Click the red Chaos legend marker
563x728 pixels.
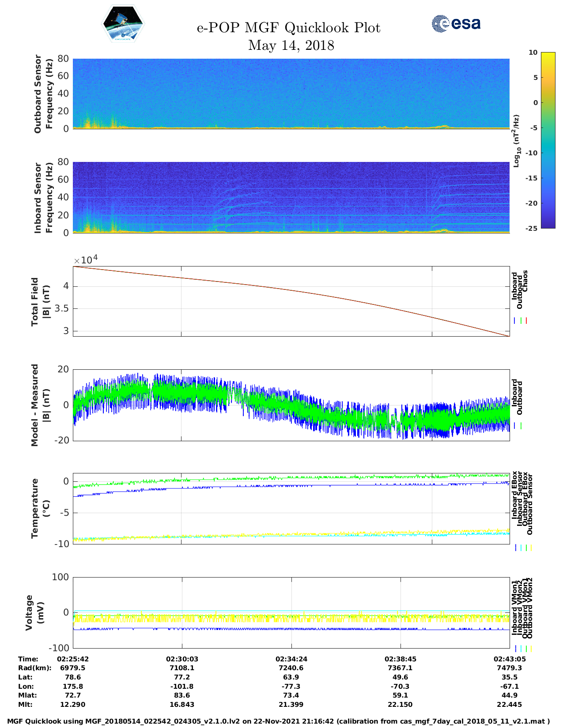point(526,321)
